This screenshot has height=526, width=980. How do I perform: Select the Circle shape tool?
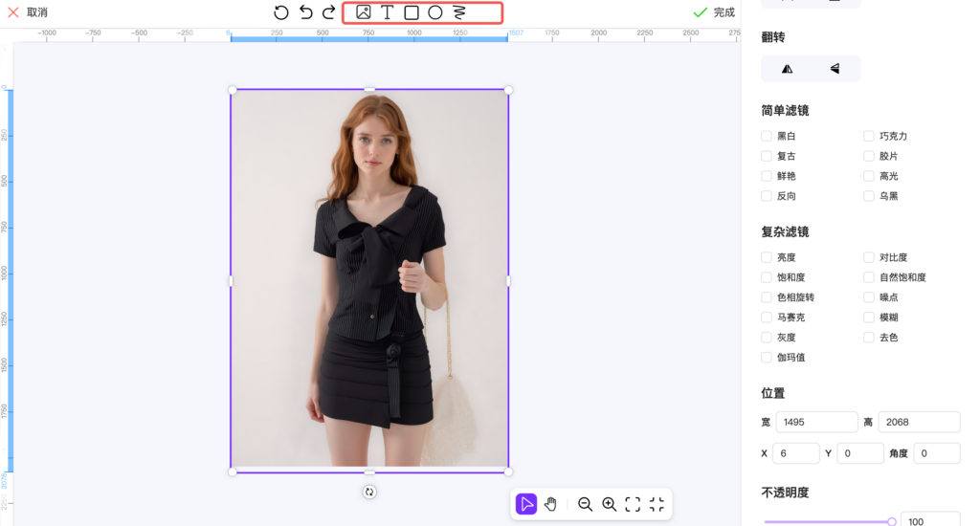[435, 12]
